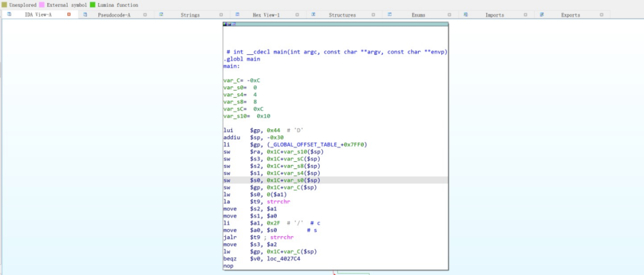
Task: Click the 'move $s3, $a2' instruction
Action: tap(250, 244)
